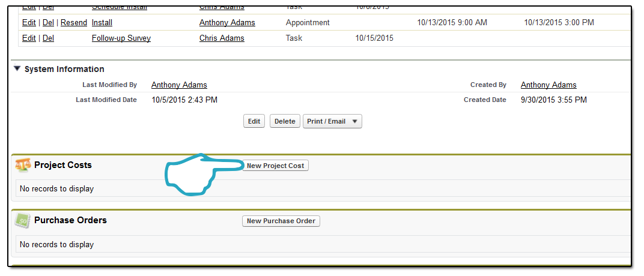The image size is (644, 276).
Task: Click the Delete button
Action: tap(285, 121)
